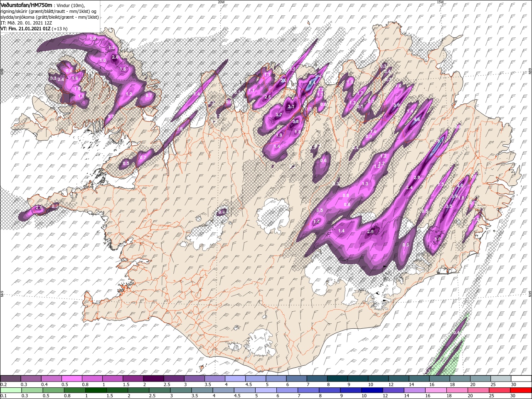Click the 4.6 precipitation value on the map
The image size is (532, 399).
[418, 120]
